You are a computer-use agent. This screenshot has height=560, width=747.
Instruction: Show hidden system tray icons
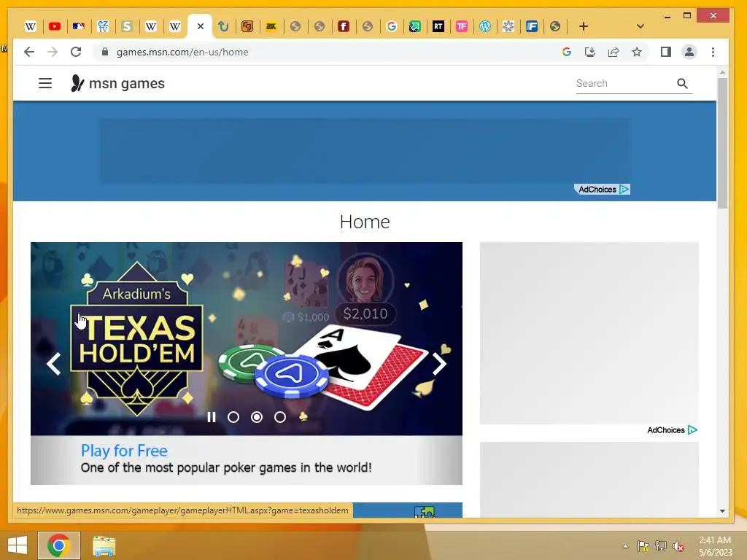point(625,546)
